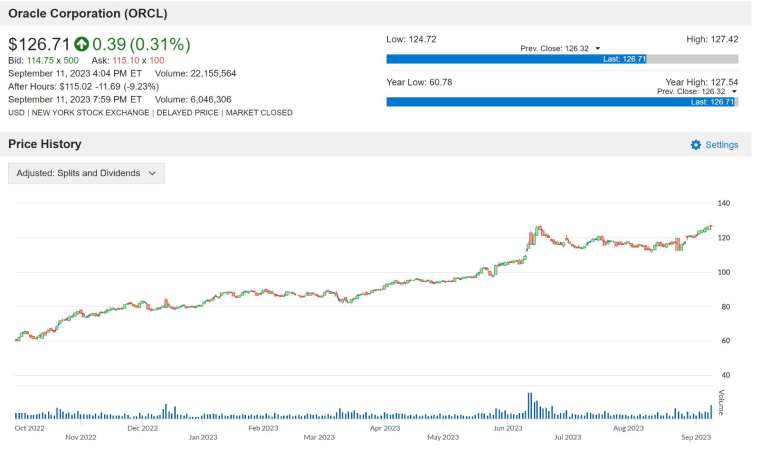
Task: Click the Mar 2023 x-axis label
Action: coord(319,437)
